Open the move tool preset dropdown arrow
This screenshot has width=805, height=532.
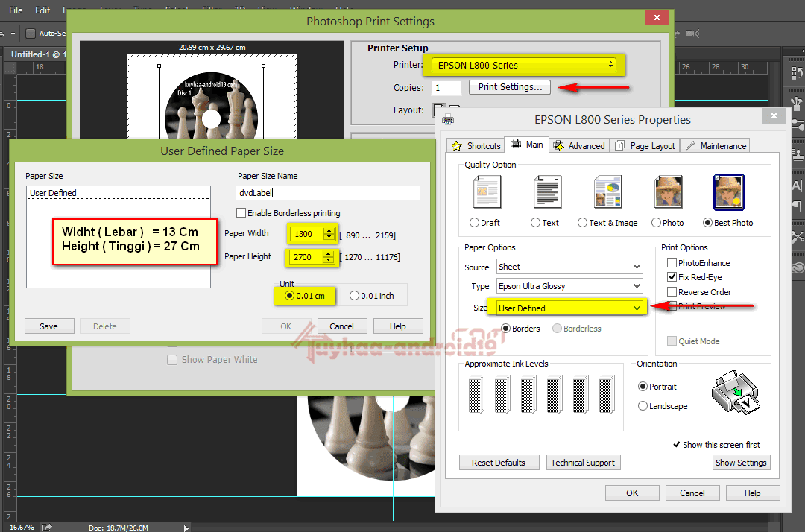point(13,34)
